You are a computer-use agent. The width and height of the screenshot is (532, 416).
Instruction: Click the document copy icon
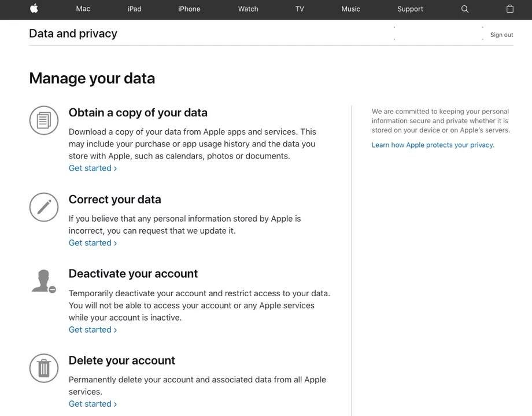(44, 120)
